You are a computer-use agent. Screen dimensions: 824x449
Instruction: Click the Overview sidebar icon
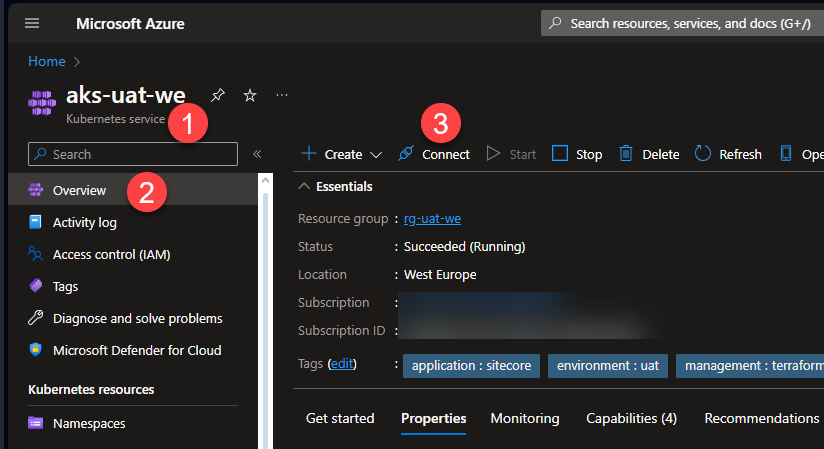tap(35, 189)
